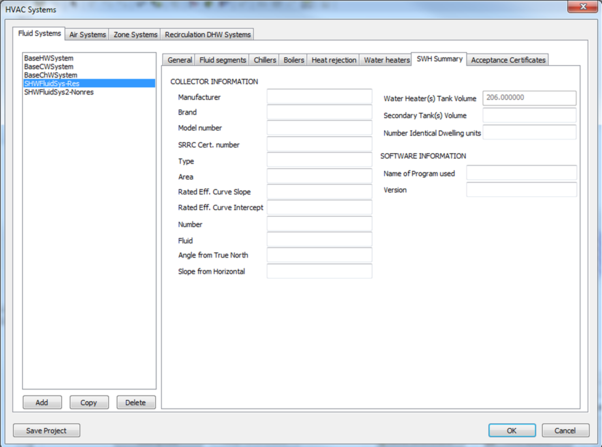Select the Recirculation DHW Systems tab

pyautogui.click(x=207, y=34)
